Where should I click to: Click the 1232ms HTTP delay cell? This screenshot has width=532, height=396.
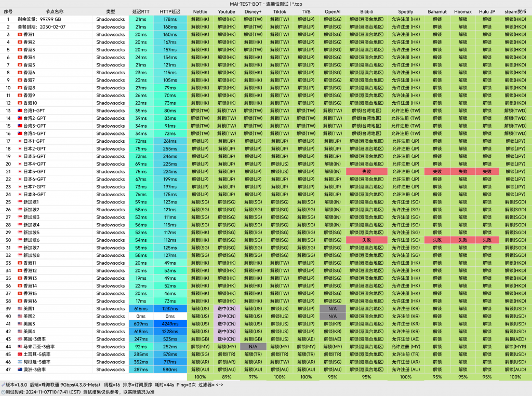click(x=170, y=308)
